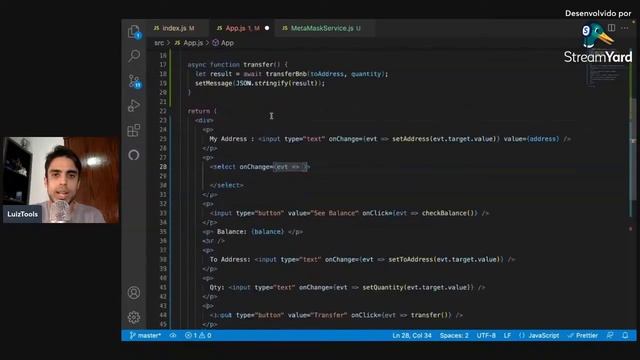Change indentation via Spaces: 2
The width and height of the screenshot is (640, 360).
click(x=454, y=335)
